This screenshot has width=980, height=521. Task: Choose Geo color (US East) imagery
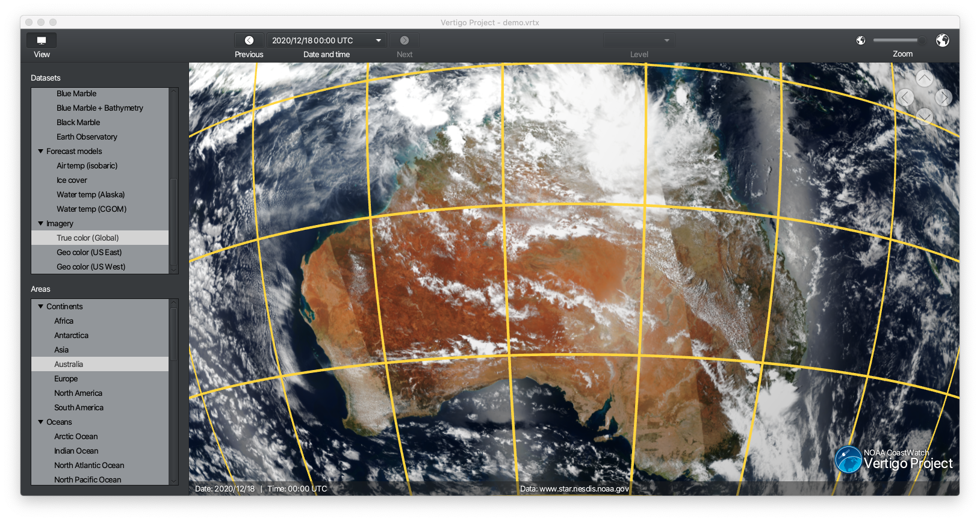[x=89, y=253]
